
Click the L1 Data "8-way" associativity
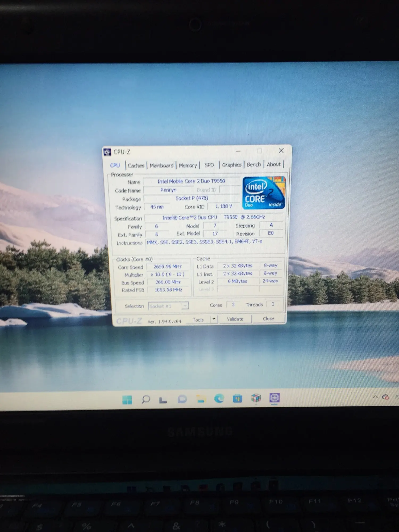[271, 265]
